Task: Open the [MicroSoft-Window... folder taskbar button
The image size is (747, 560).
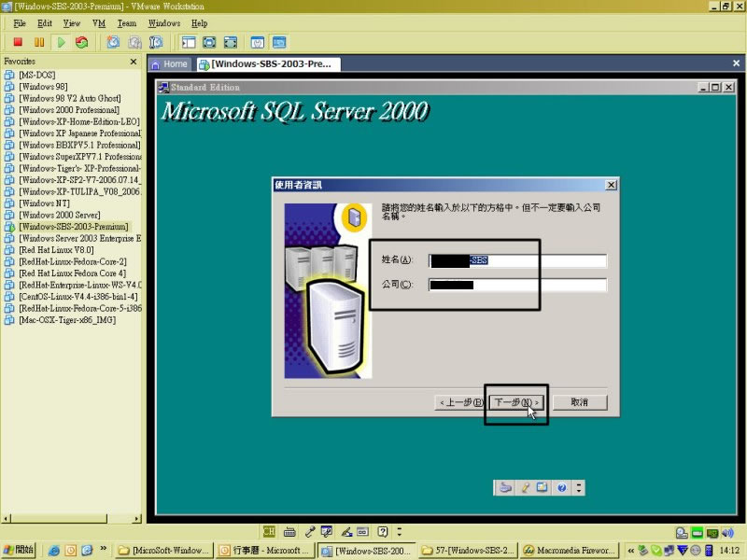Action: coord(164,551)
